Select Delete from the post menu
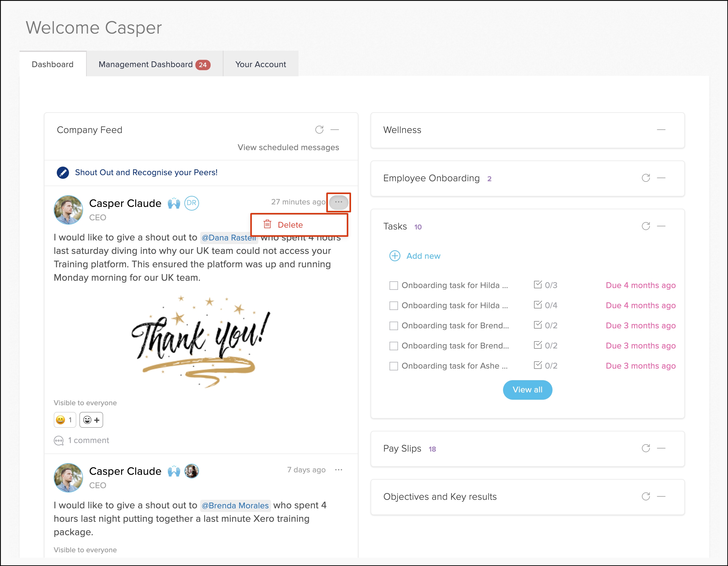 point(290,225)
